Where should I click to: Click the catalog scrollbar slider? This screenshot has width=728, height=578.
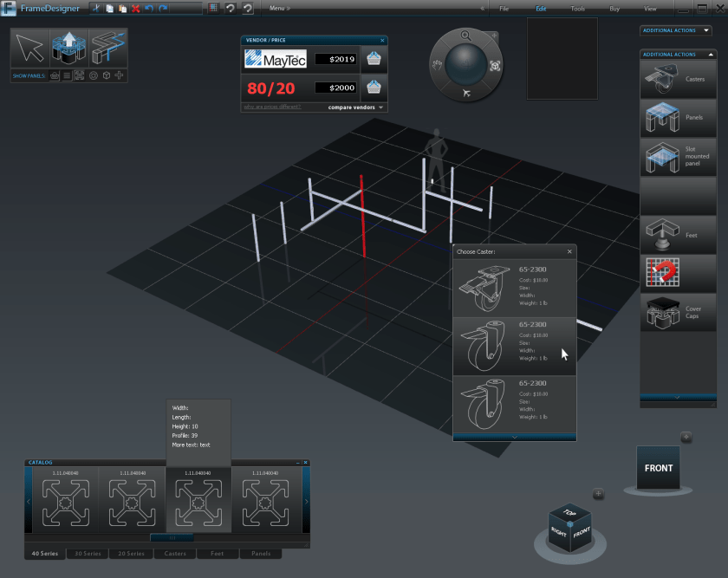172,537
